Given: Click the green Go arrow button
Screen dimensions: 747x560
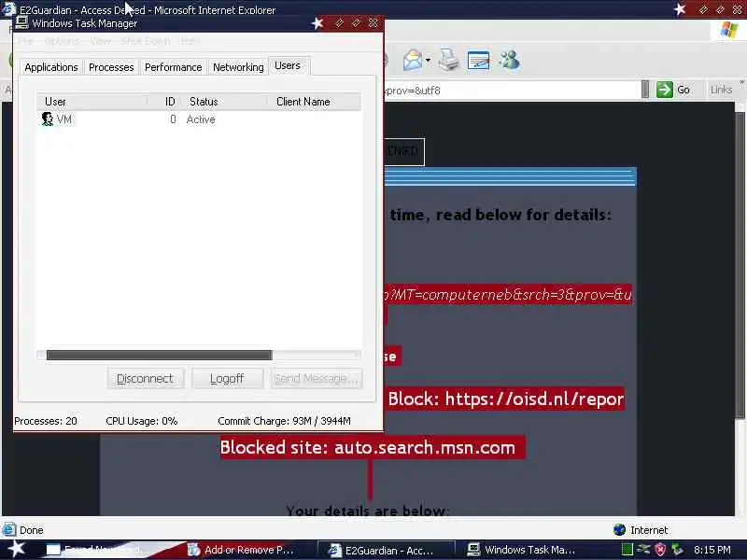Looking at the screenshot, I should coord(664,90).
